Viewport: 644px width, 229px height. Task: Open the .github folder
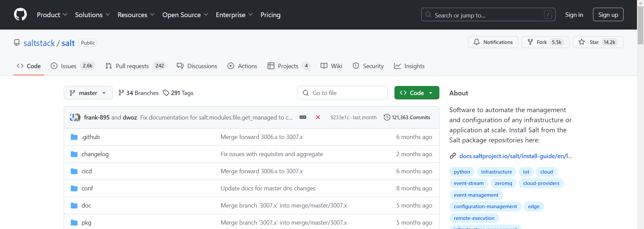91,137
